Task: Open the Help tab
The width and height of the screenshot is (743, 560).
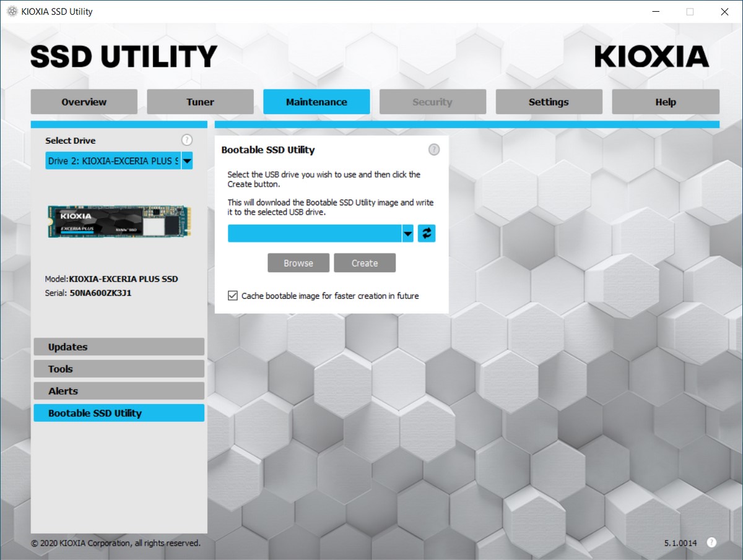Action: pos(666,102)
